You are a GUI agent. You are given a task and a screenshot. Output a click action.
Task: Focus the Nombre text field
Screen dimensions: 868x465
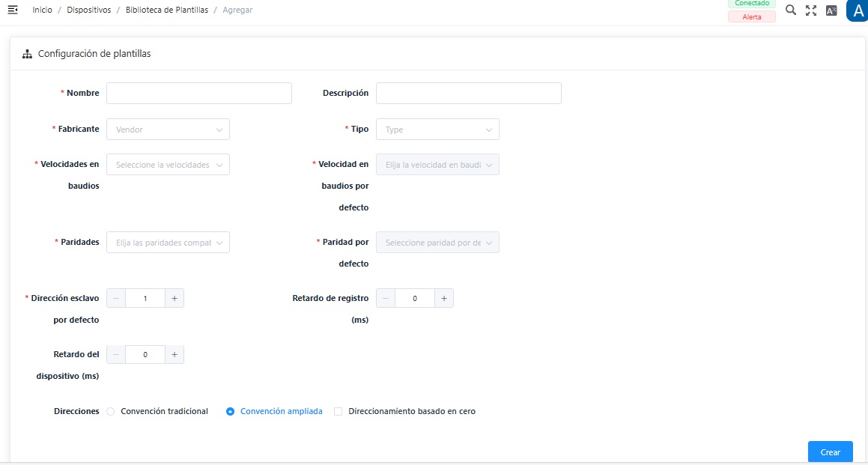coord(198,93)
